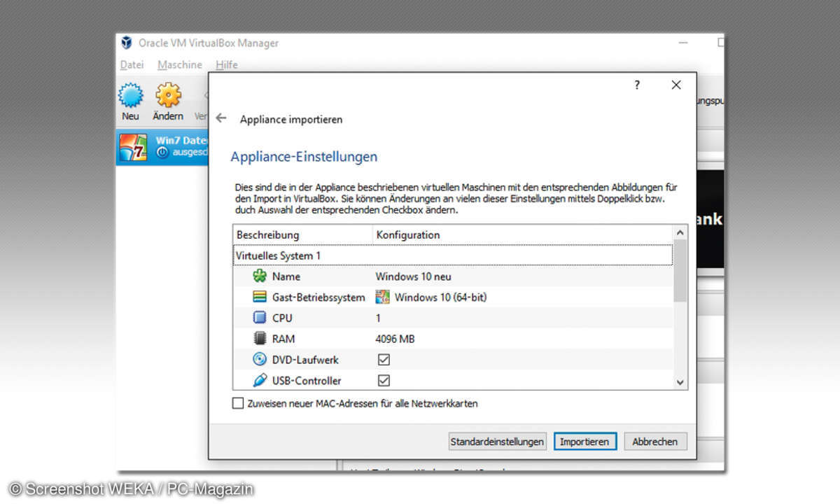Click the "USB-Controller" label
The image size is (840, 504).
(307, 381)
